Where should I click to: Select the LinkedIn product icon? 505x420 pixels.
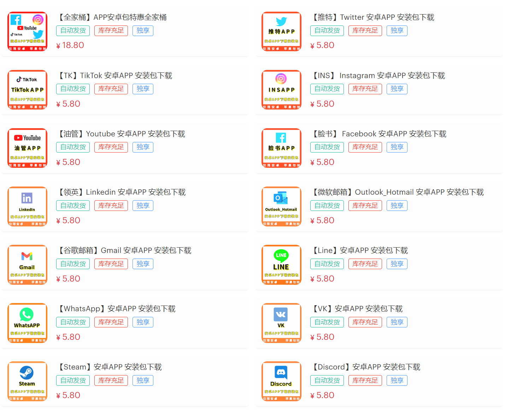(x=27, y=206)
